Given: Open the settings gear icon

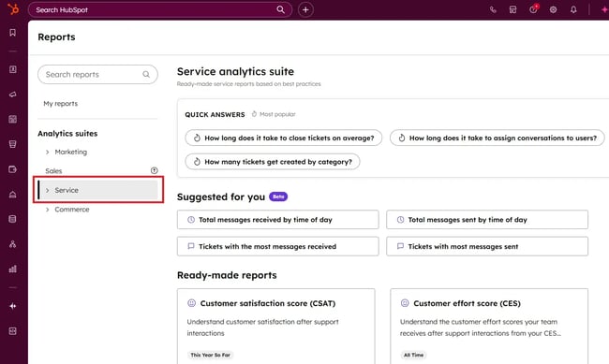Looking at the screenshot, I should pyautogui.click(x=553, y=9).
